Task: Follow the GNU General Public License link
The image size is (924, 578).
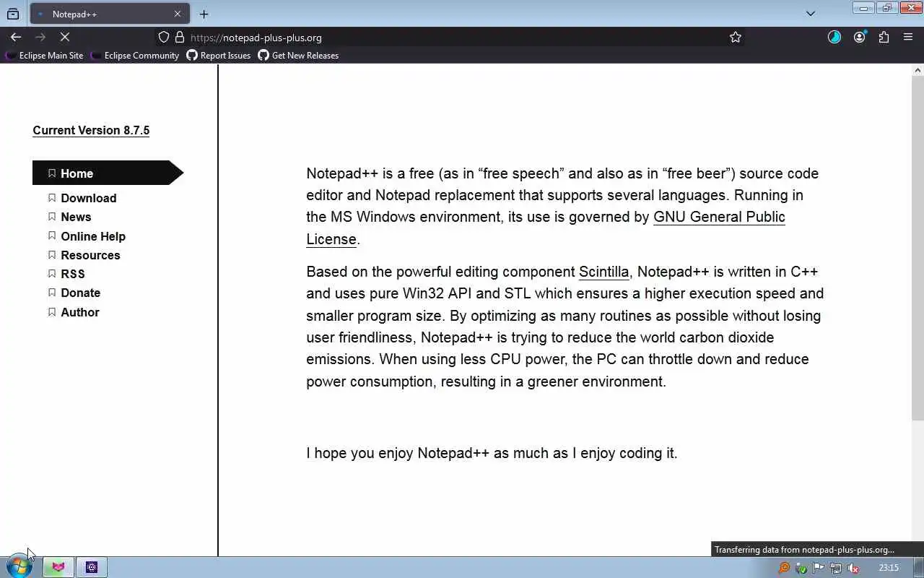Action: click(719, 217)
